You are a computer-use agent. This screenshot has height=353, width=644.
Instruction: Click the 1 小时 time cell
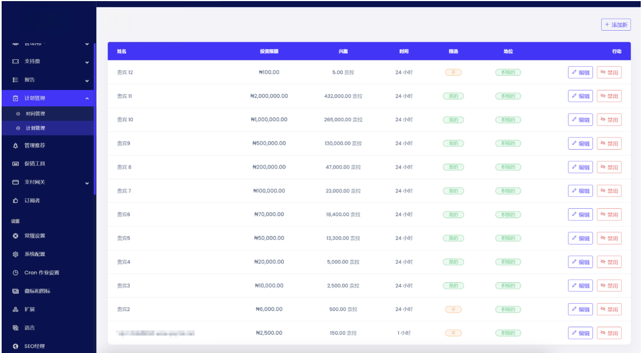click(404, 333)
